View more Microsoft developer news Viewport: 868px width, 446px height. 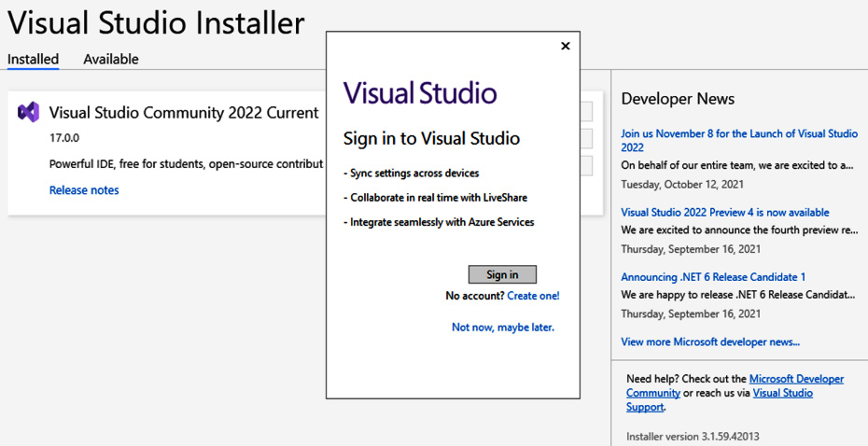tap(710, 342)
